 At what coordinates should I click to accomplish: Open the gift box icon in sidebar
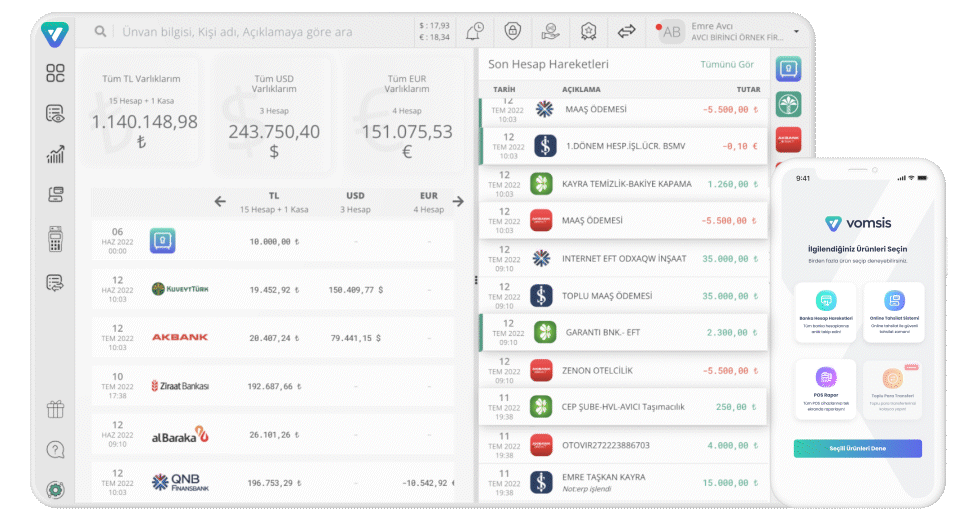click(55, 409)
